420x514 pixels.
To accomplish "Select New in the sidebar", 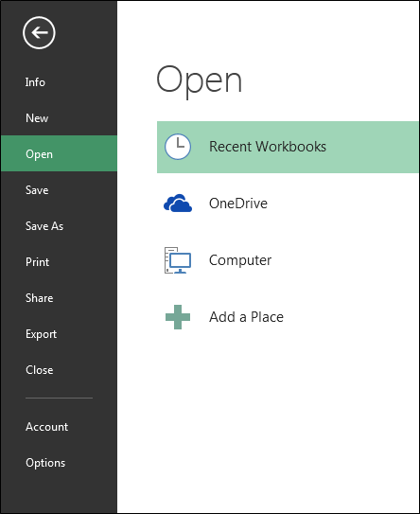I will click(37, 118).
